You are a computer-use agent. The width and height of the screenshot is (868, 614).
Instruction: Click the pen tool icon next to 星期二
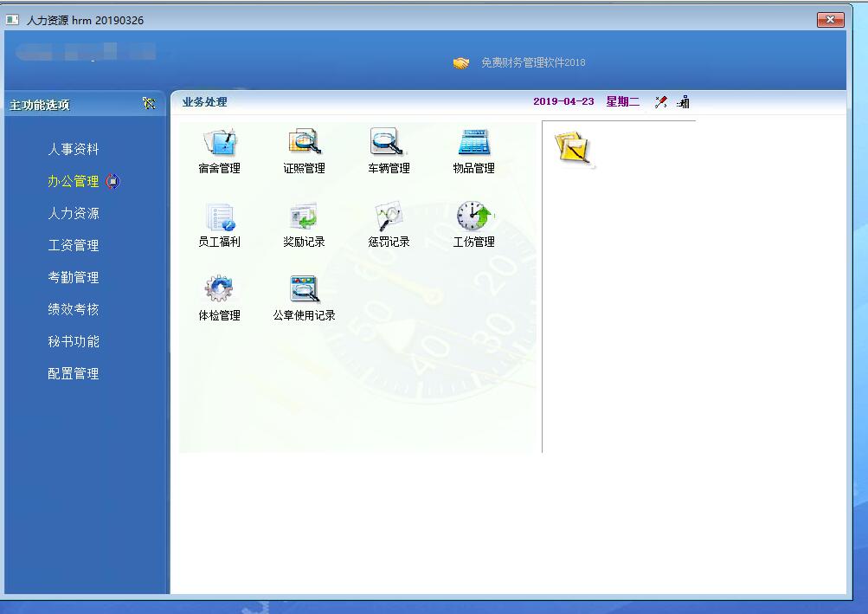(660, 102)
